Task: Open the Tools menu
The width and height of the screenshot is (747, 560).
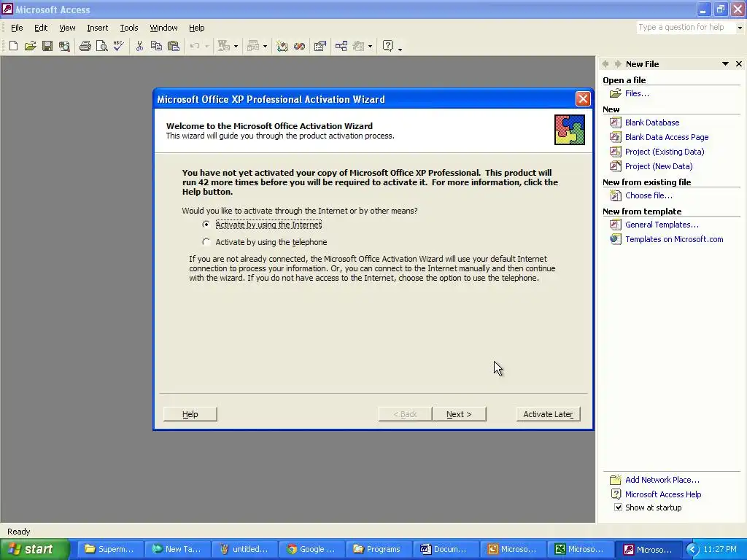Action: pos(128,28)
